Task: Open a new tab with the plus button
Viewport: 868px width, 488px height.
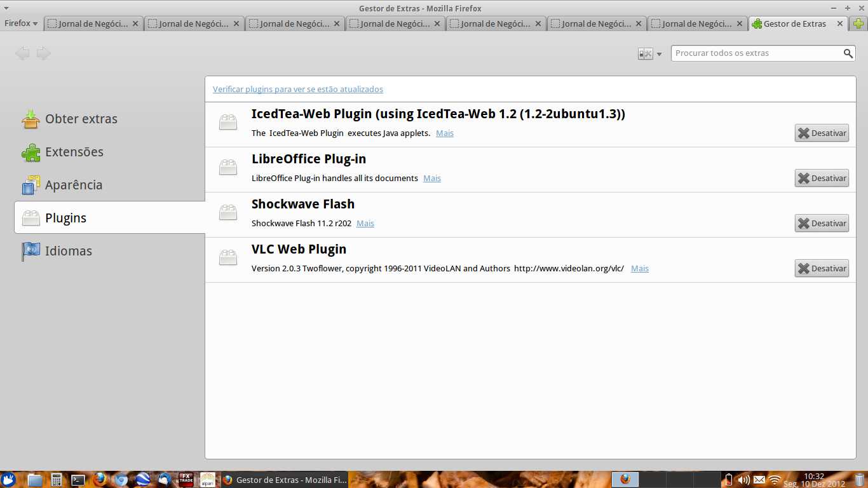Action: pos(858,24)
